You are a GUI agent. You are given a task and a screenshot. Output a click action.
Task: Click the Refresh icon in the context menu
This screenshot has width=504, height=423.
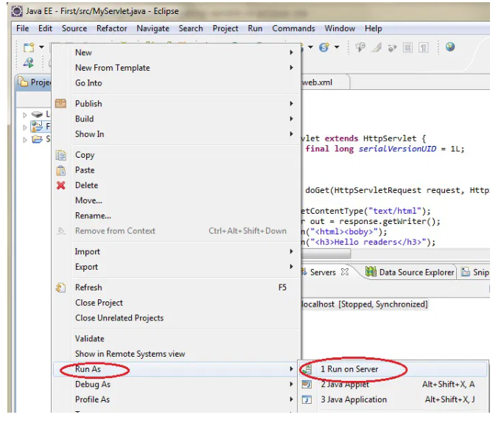[61, 287]
